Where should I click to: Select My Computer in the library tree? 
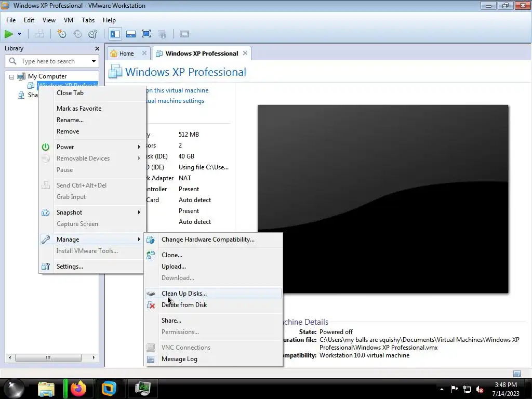point(47,76)
